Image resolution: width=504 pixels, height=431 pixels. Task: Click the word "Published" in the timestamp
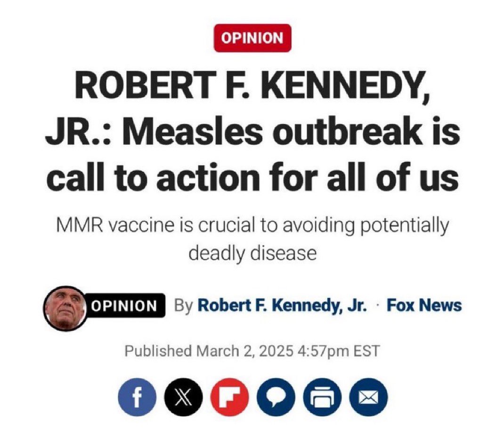coord(158,351)
